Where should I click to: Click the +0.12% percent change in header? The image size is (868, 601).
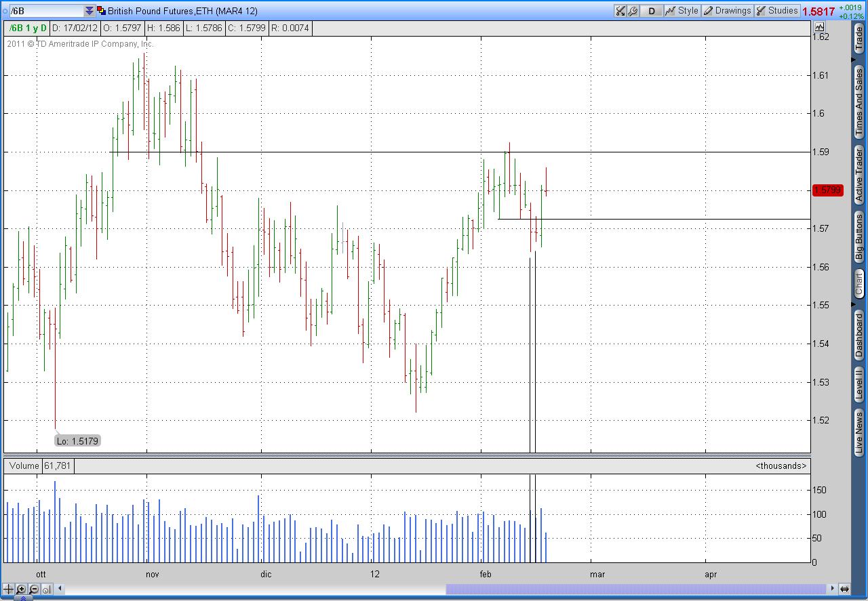851,16
